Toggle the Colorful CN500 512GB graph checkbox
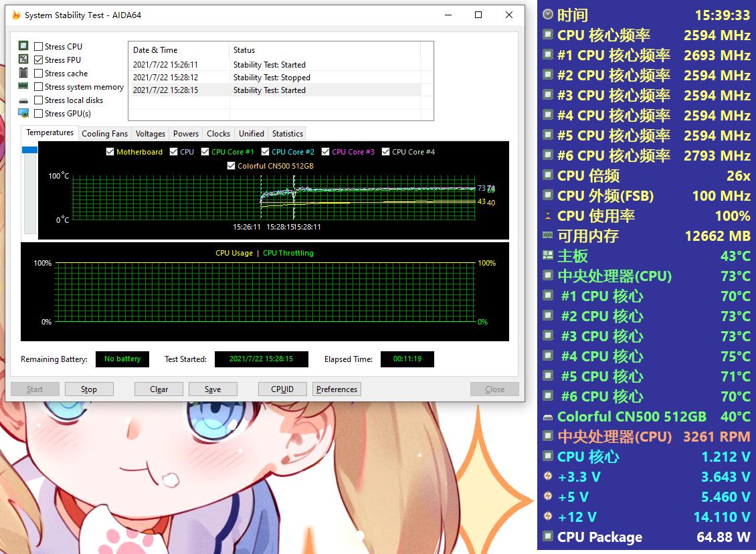The height and width of the screenshot is (554, 756). (231, 166)
